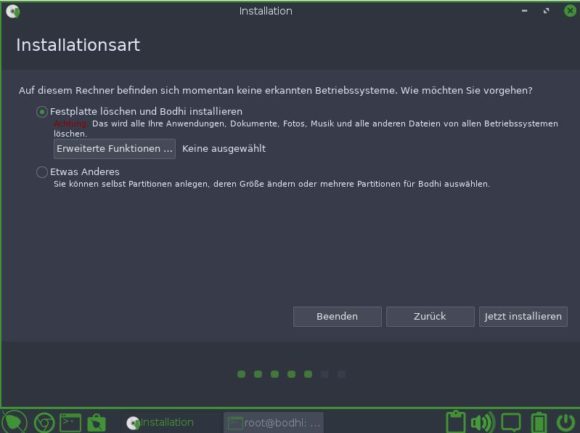Open 'Erweiterte Funktionen ...' options
Screen dimensions: 580x433
(115, 149)
